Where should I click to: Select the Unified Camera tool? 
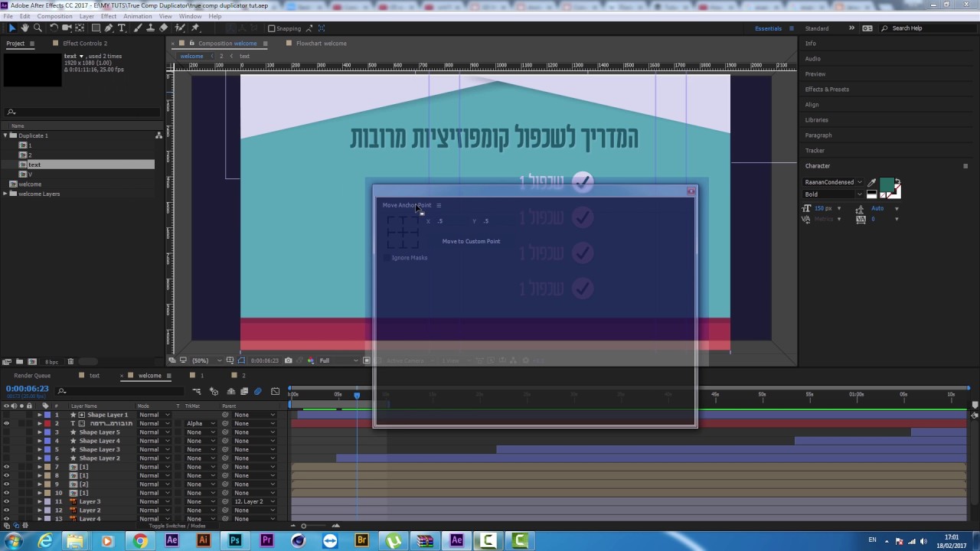click(67, 28)
